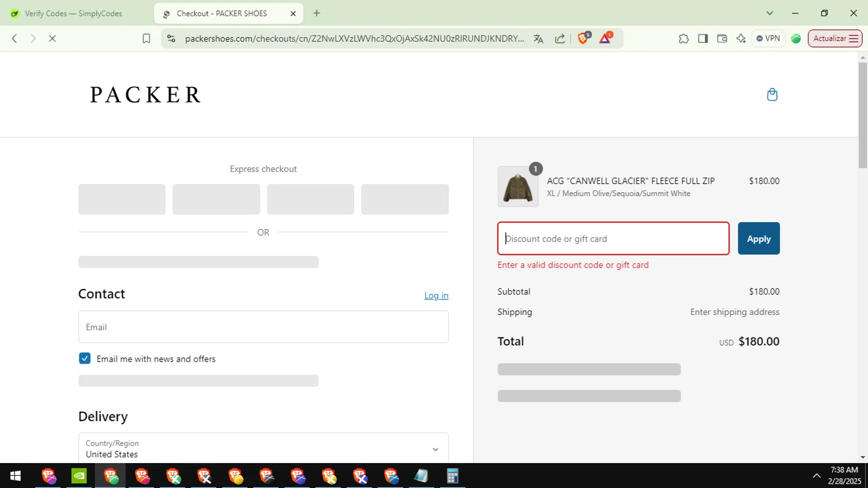
Task: Bookmark this page icon
Action: (146, 39)
